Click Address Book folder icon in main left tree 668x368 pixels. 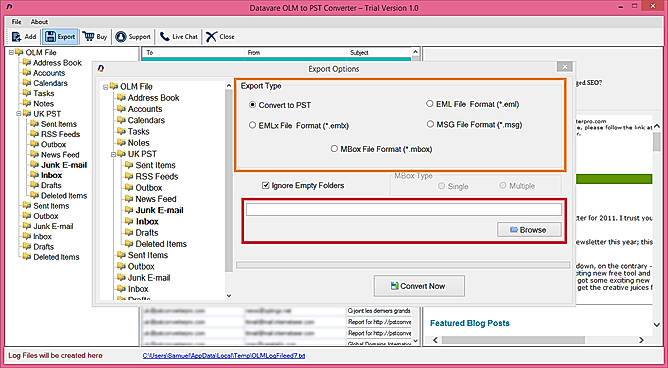(x=27, y=63)
